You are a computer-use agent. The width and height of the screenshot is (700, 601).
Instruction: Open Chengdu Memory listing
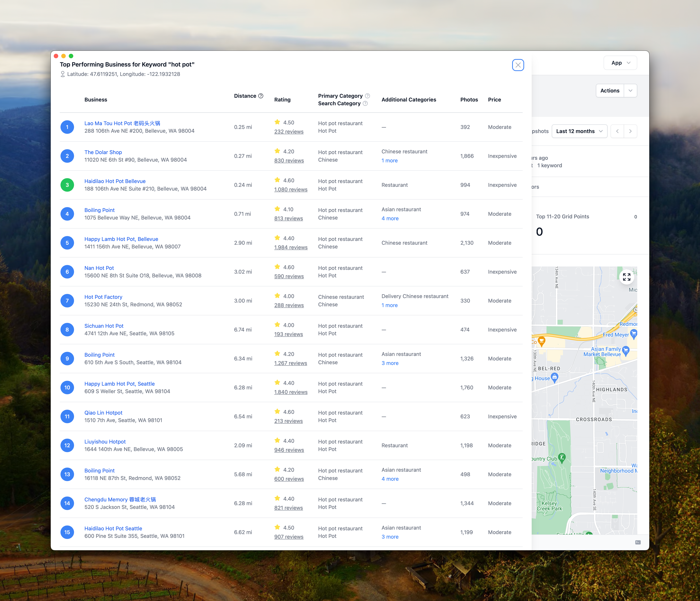tap(120, 499)
